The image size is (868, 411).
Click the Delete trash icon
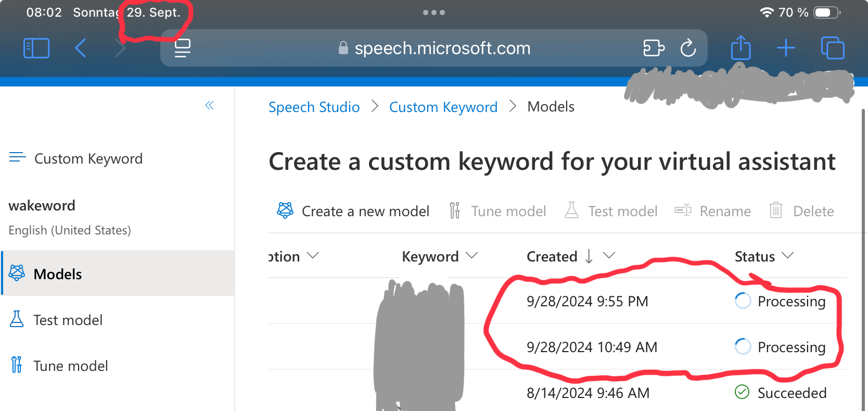point(776,210)
